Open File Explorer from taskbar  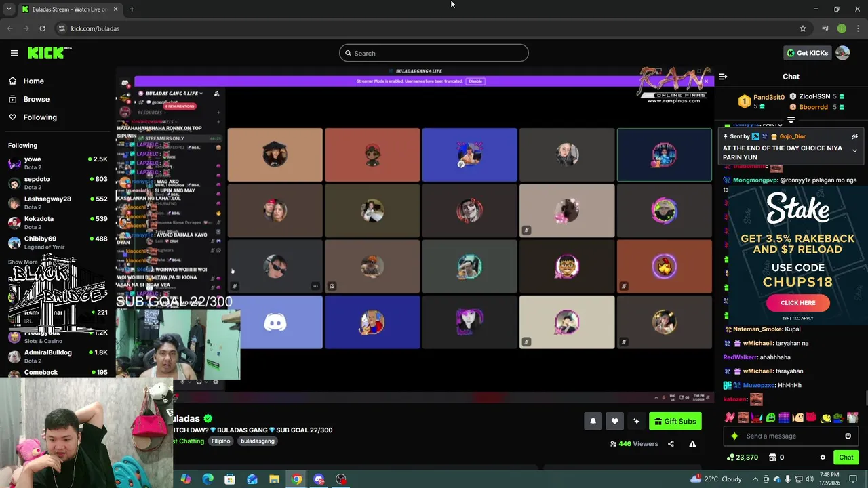pos(274,479)
